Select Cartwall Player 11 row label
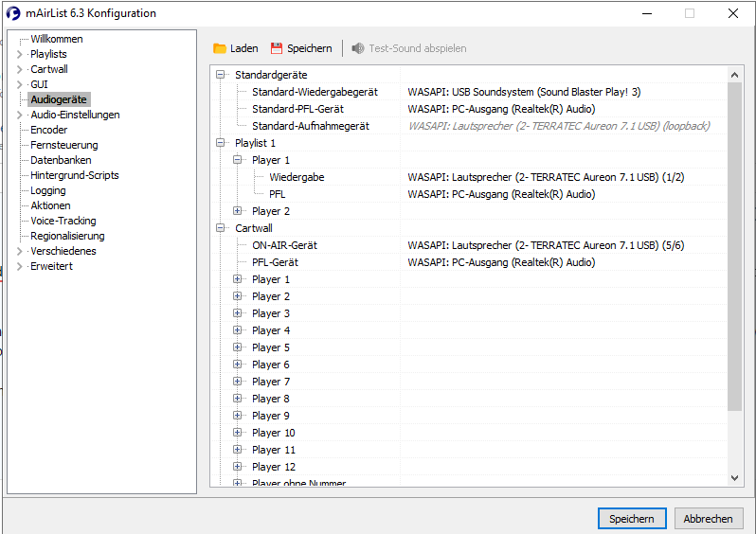This screenshot has width=756, height=534. click(274, 450)
